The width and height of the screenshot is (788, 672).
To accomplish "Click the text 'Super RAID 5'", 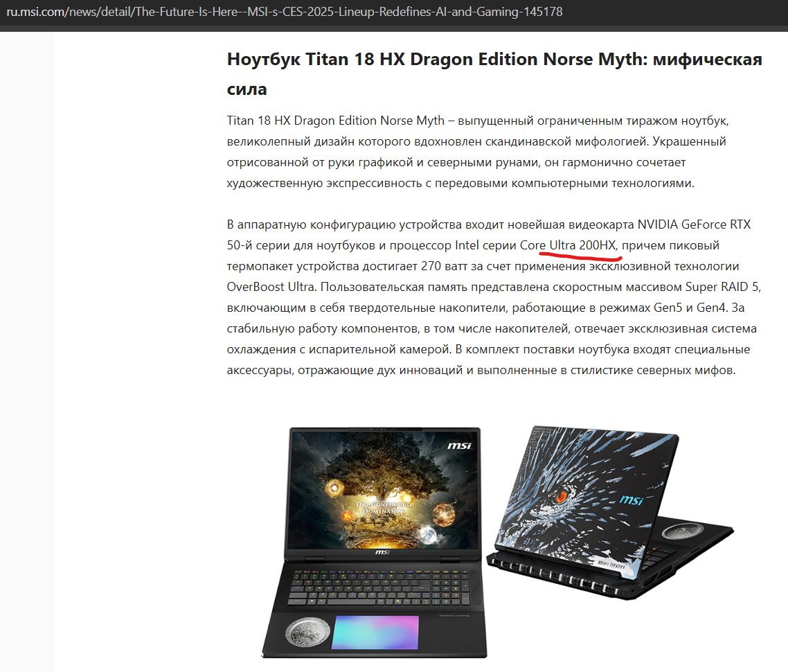I will (x=722, y=287).
